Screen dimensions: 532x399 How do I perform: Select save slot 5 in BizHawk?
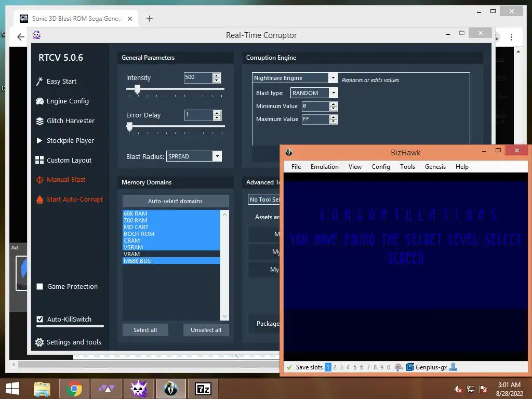pyautogui.click(x=355, y=367)
